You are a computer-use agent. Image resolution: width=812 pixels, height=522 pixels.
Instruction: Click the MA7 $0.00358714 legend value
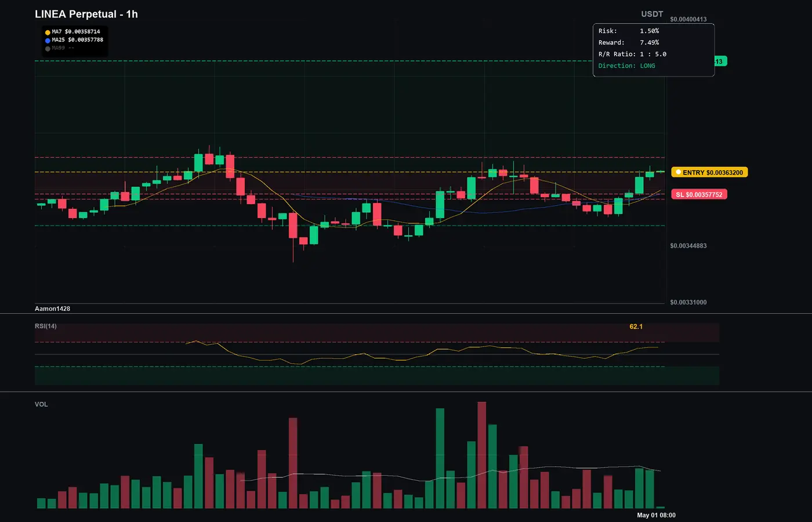(x=76, y=32)
